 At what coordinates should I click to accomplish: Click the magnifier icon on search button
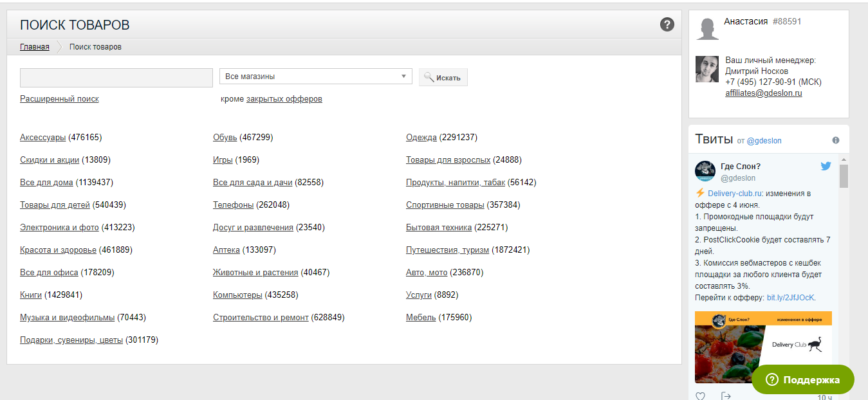point(429,77)
